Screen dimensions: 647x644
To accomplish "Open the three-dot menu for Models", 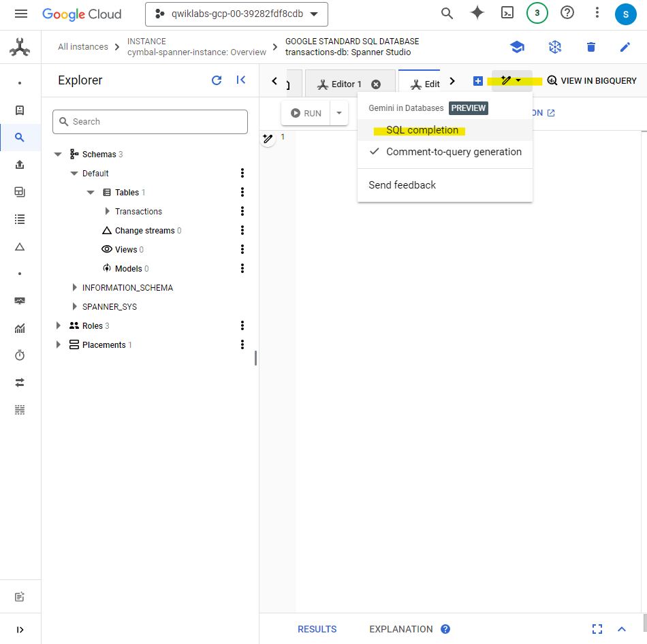I will tap(242, 269).
